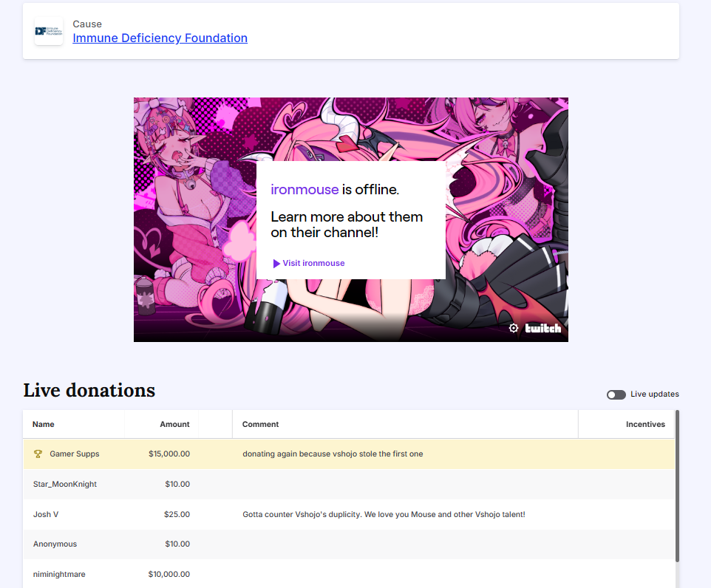Viewport: 711px width, 588px height.
Task: Click the Incentives column header
Action: [x=645, y=424]
